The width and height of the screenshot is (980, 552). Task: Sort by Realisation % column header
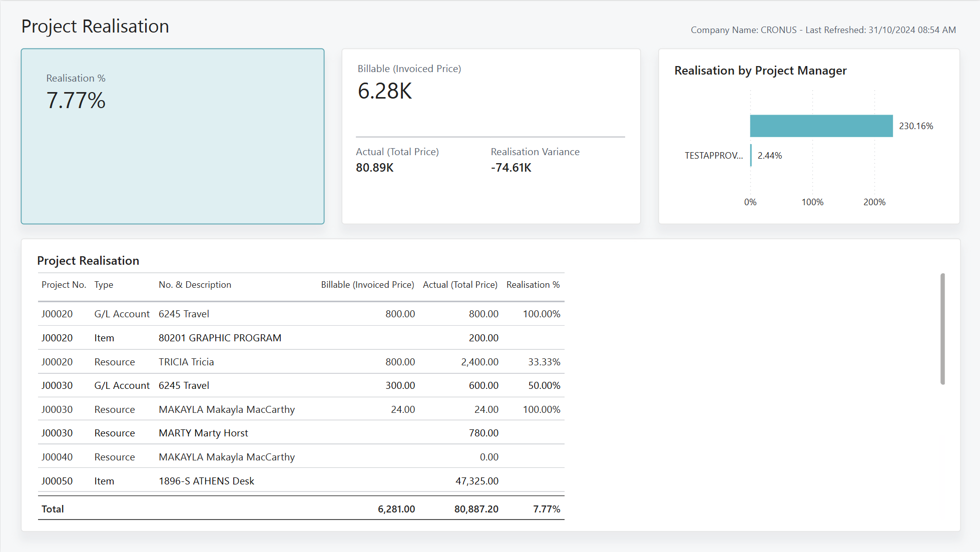click(533, 285)
